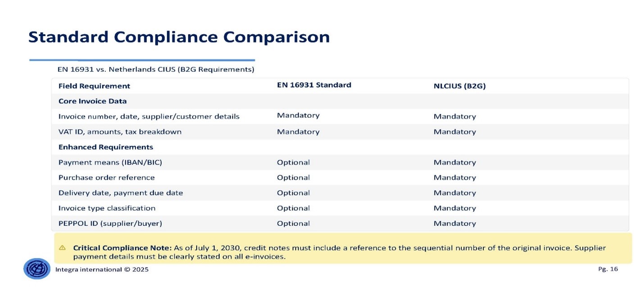Image resolution: width=644 pixels, height=287 pixels.
Task: Select the PEPPOL ID (supplier/buyer) row label
Action: click(110, 224)
